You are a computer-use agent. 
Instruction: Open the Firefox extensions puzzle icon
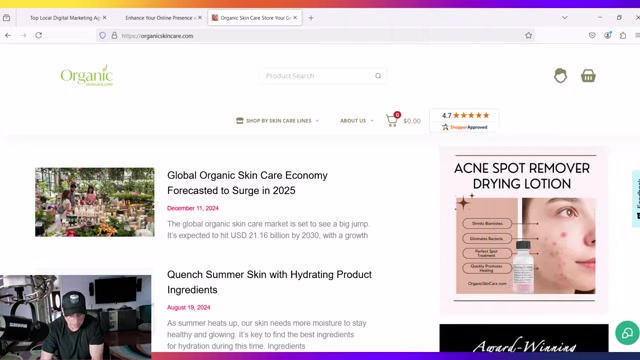point(623,36)
